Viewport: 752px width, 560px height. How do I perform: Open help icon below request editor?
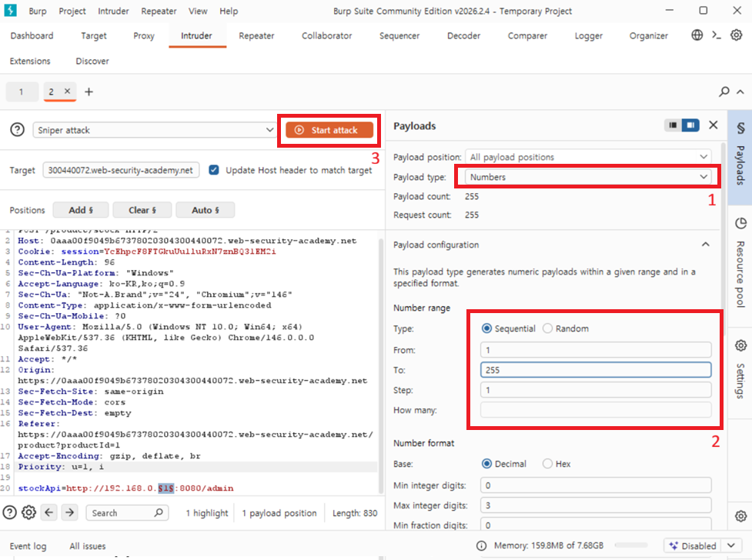tap(9, 512)
